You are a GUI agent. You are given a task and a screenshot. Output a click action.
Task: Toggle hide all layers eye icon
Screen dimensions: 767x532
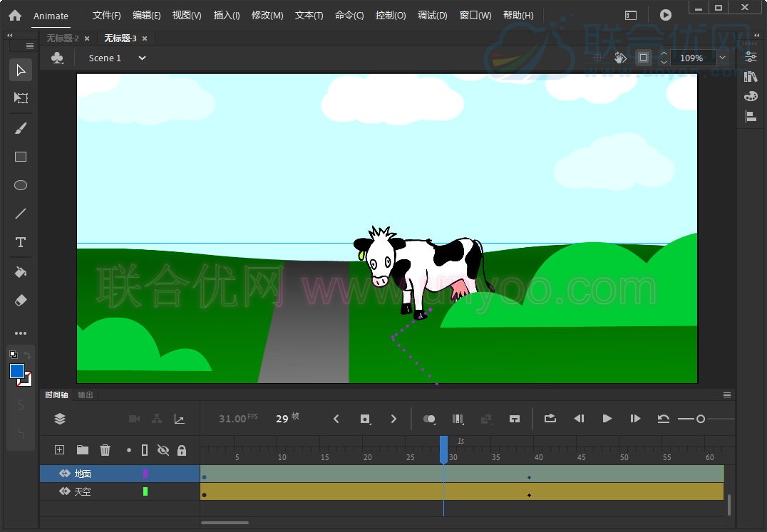click(x=163, y=450)
